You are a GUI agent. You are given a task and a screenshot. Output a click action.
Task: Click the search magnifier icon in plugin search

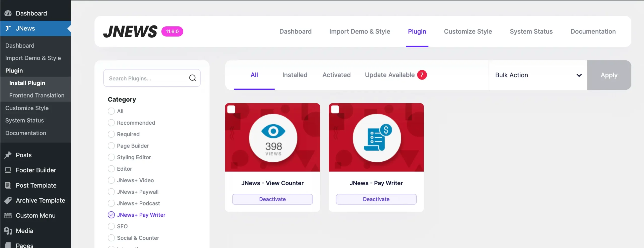point(192,78)
